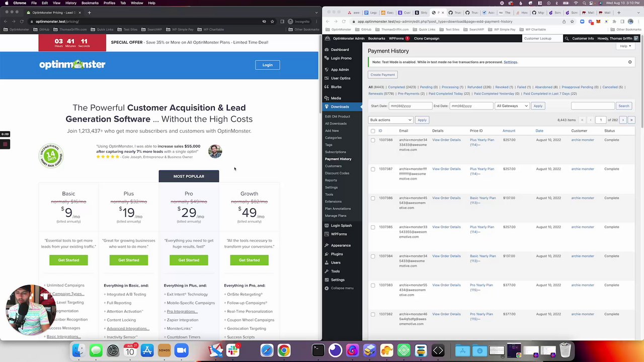Viewport: 644px width, 362px height.
Task: Click Get Started under the Growth plan
Action: point(249,260)
